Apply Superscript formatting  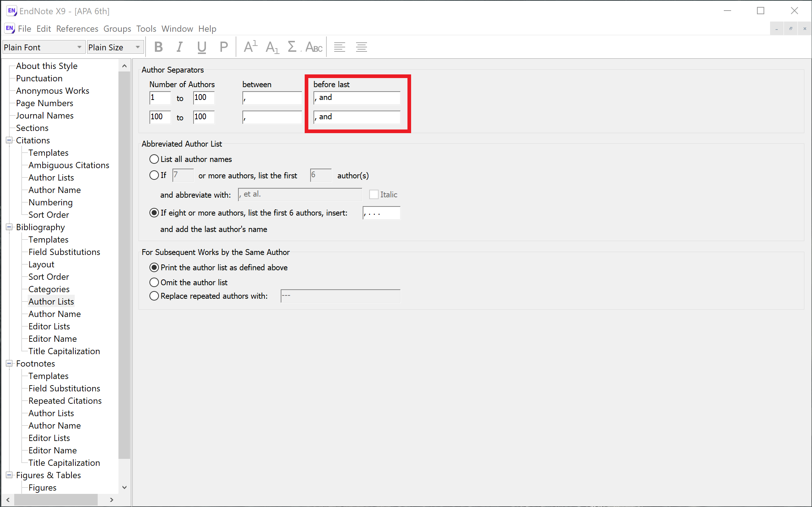tap(251, 47)
